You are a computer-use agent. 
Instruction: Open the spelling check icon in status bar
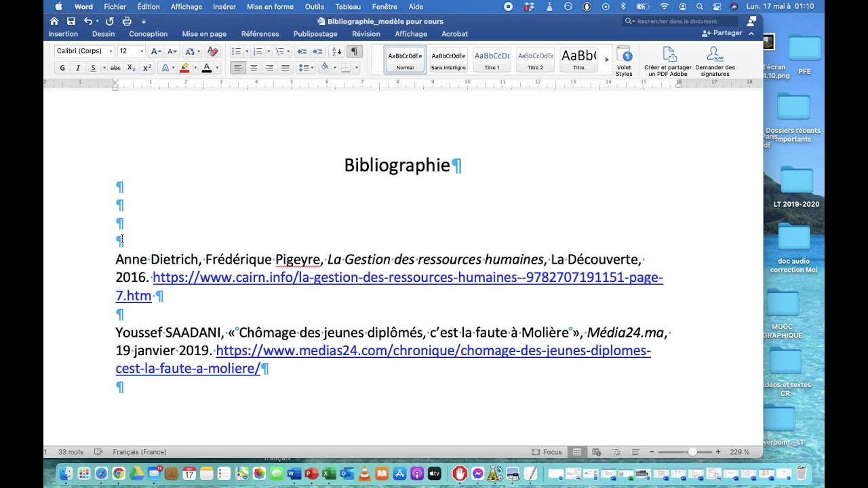point(98,452)
